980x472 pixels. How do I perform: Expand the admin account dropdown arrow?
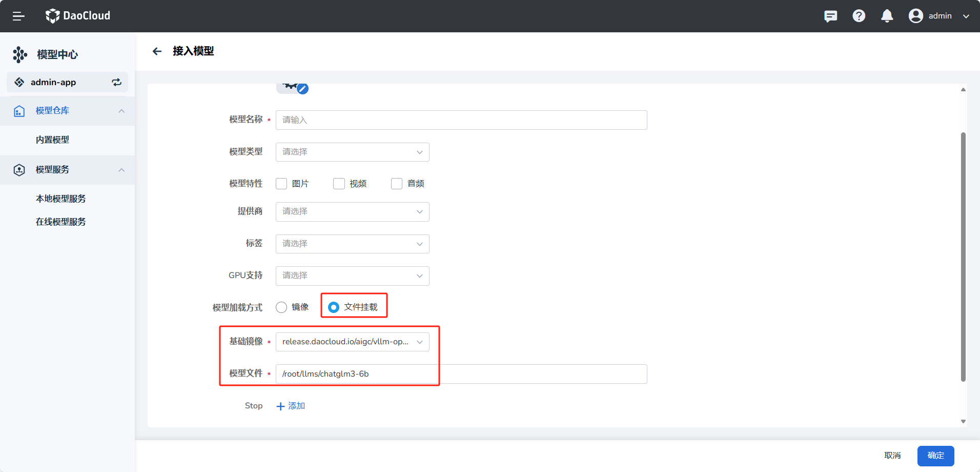[966, 16]
